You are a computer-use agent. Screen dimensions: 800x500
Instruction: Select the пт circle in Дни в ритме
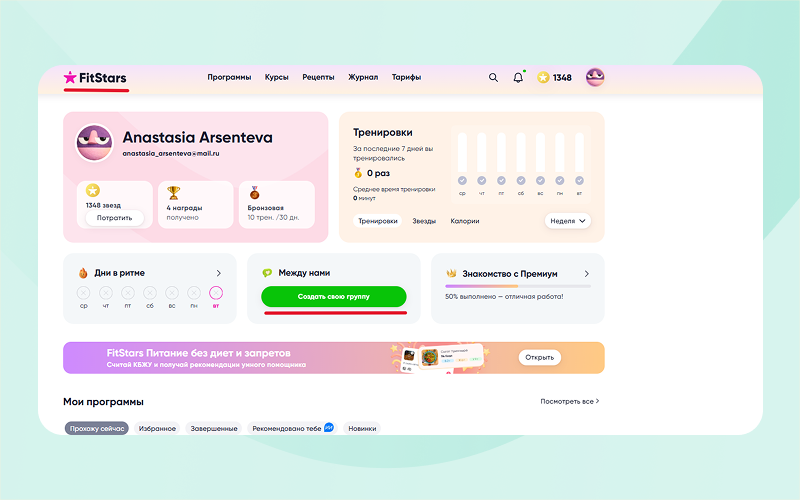[128, 293]
